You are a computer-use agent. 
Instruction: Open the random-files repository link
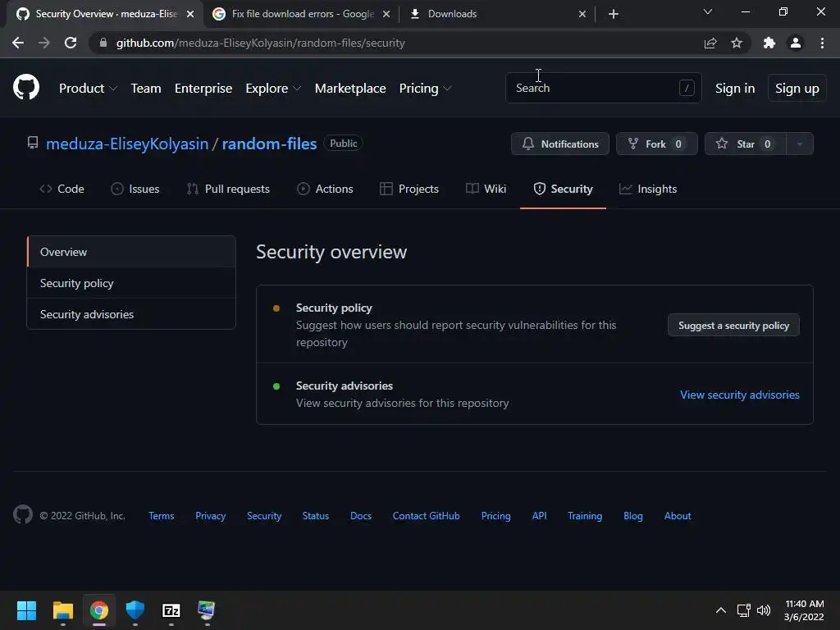coord(269,144)
